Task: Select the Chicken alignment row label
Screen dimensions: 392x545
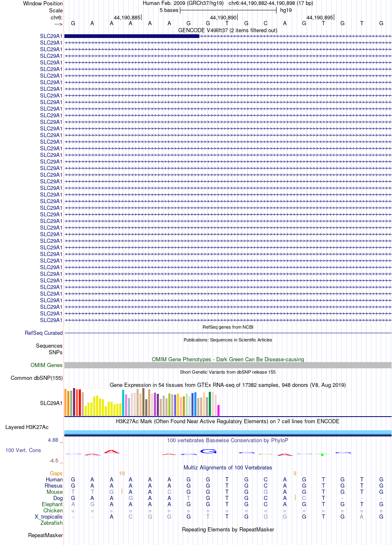Action: [53, 511]
